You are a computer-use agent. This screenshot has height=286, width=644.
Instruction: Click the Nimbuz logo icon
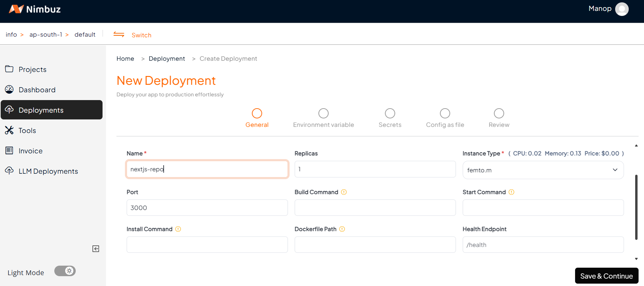(x=16, y=9)
